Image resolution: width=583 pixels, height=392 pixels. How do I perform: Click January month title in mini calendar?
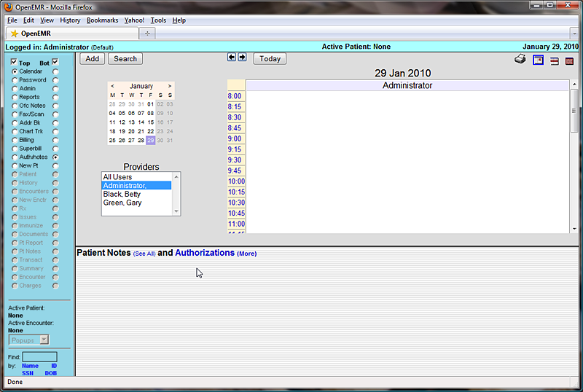tap(141, 86)
